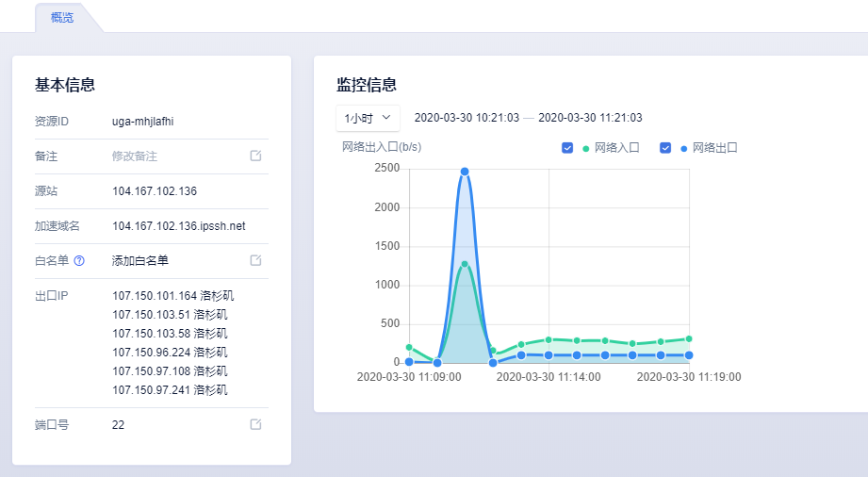The image size is (868, 477).
Task: Click the 白名单 help question-mark icon
Action: coord(79,261)
